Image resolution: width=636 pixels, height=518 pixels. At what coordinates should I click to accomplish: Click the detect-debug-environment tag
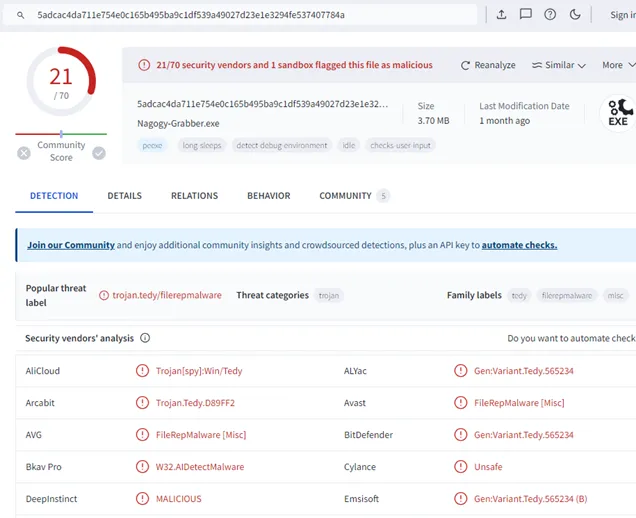(282, 145)
